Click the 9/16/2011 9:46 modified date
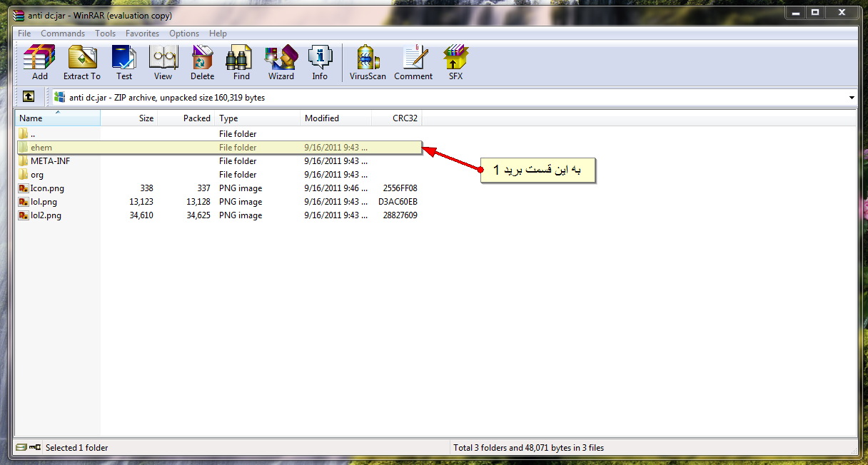 tap(336, 188)
